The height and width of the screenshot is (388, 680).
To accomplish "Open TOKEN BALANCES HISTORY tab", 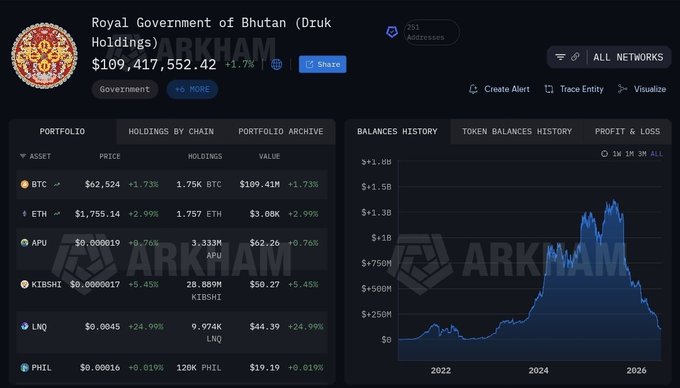I will pyautogui.click(x=517, y=131).
